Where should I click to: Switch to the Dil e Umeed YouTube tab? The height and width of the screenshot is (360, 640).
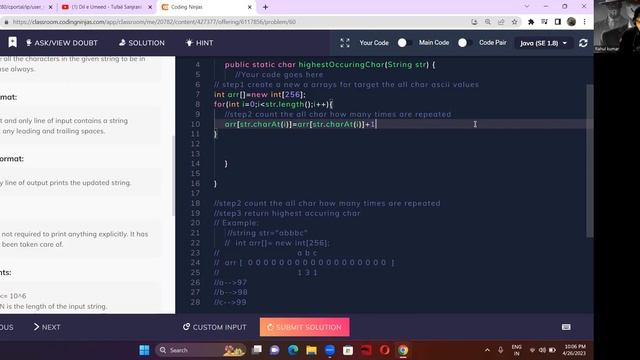106,7
